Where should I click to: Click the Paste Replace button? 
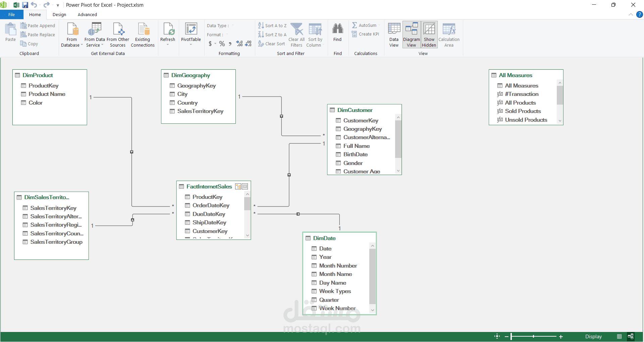click(38, 35)
